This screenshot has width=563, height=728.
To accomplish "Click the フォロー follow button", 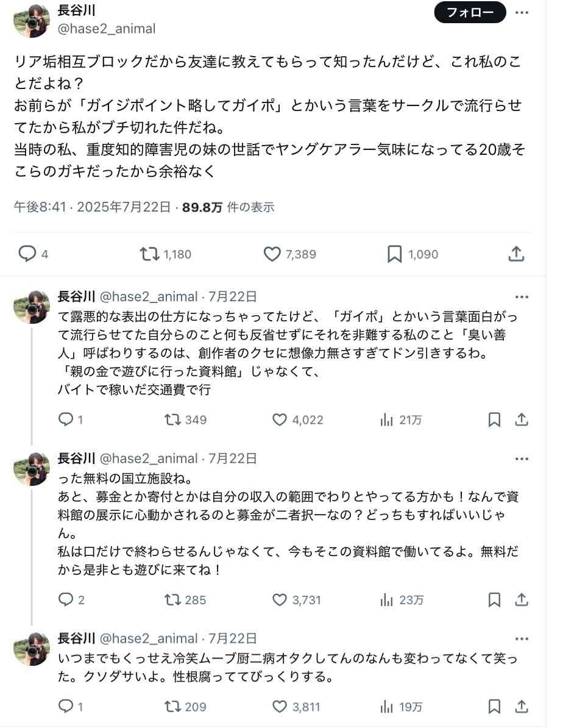I will [469, 12].
